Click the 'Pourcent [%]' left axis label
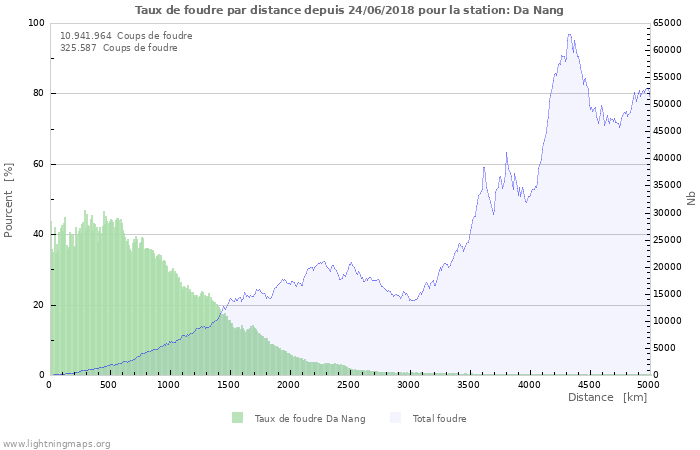The width and height of the screenshot is (700, 450). [9, 200]
